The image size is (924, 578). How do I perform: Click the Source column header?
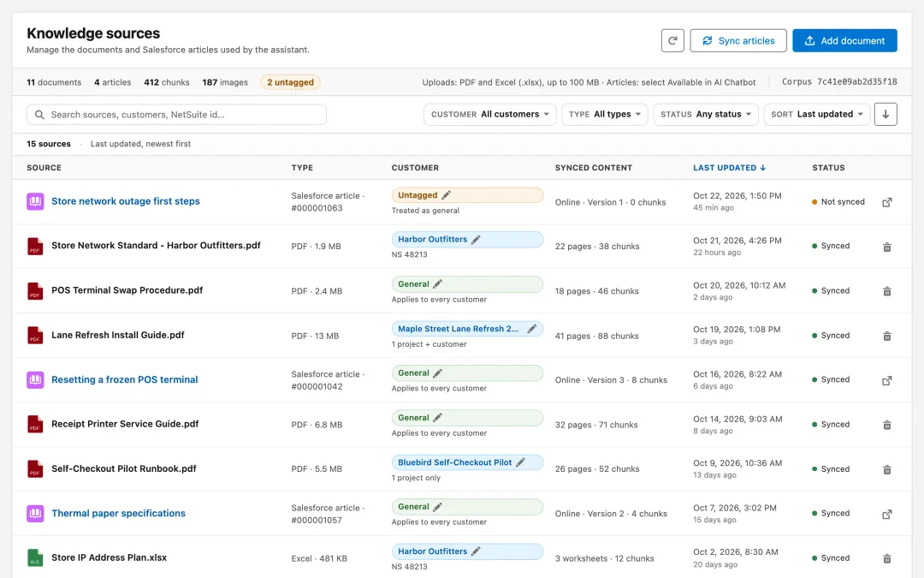44,168
